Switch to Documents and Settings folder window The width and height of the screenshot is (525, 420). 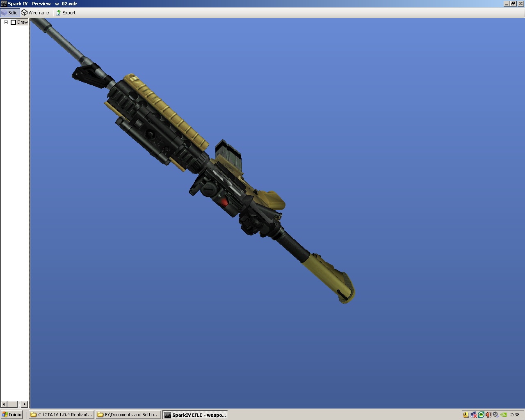pos(128,415)
